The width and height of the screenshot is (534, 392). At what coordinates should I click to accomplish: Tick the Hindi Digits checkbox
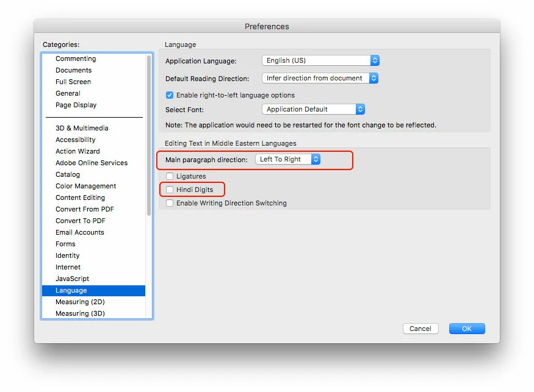tap(170, 190)
